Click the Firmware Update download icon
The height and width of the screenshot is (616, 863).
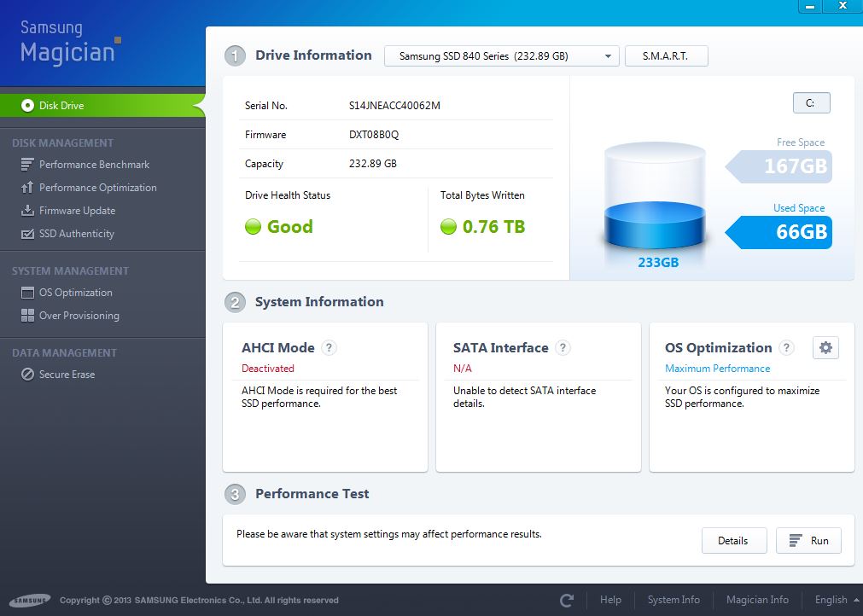27,211
